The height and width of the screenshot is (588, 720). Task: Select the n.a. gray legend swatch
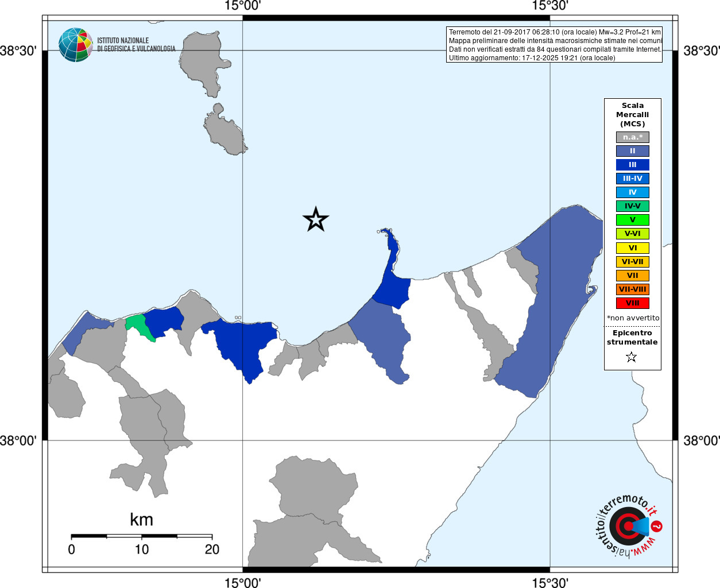(633, 137)
